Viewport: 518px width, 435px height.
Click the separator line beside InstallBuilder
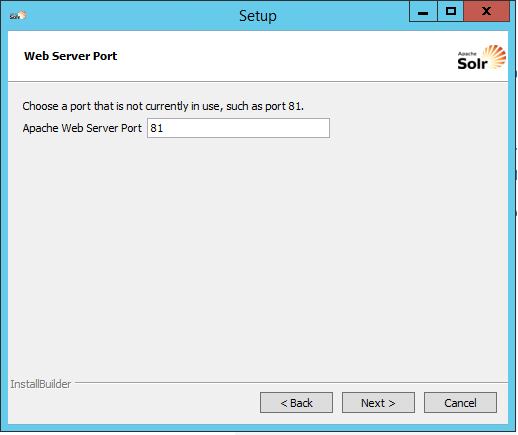[291, 383]
